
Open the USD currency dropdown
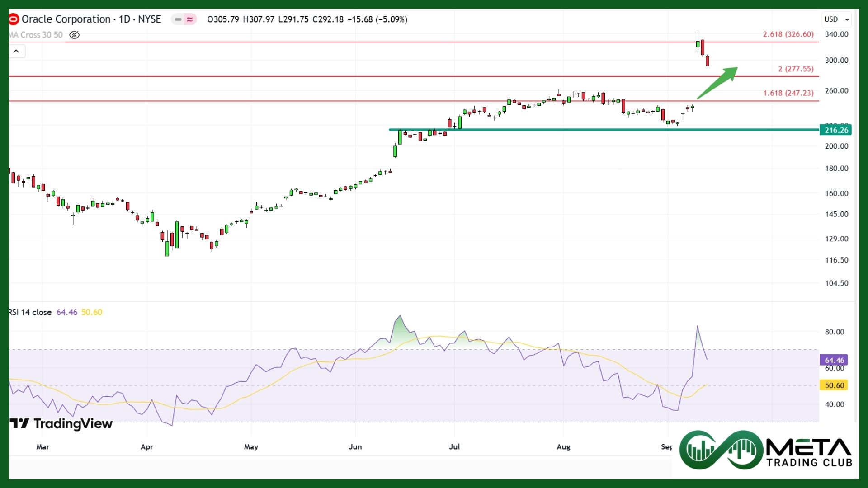pos(836,19)
